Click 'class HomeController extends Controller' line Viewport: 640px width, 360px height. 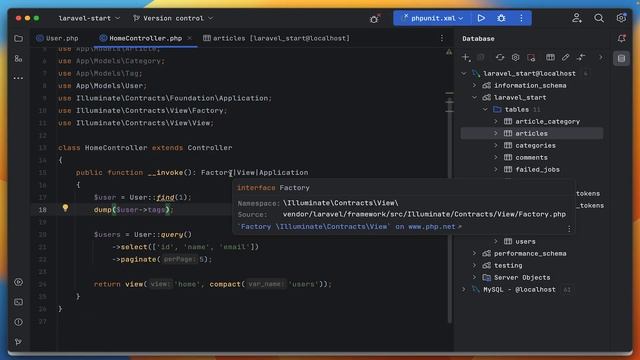pyautogui.click(x=145, y=148)
